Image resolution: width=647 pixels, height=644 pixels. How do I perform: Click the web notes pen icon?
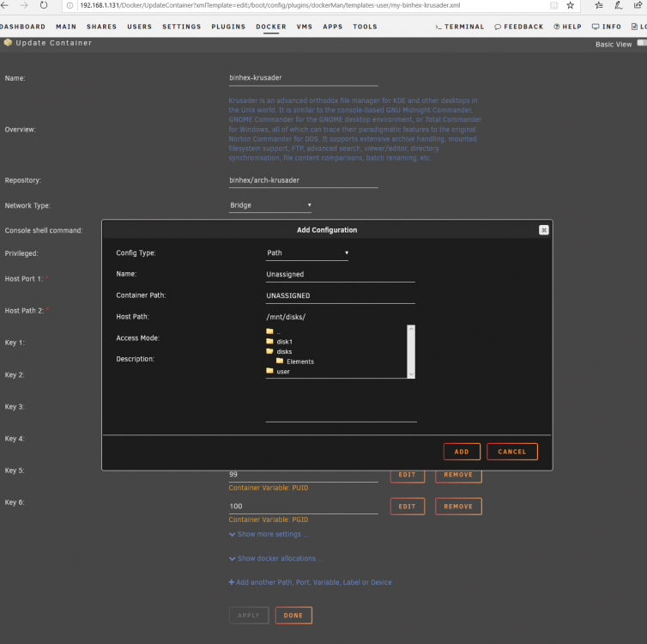click(618, 5)
